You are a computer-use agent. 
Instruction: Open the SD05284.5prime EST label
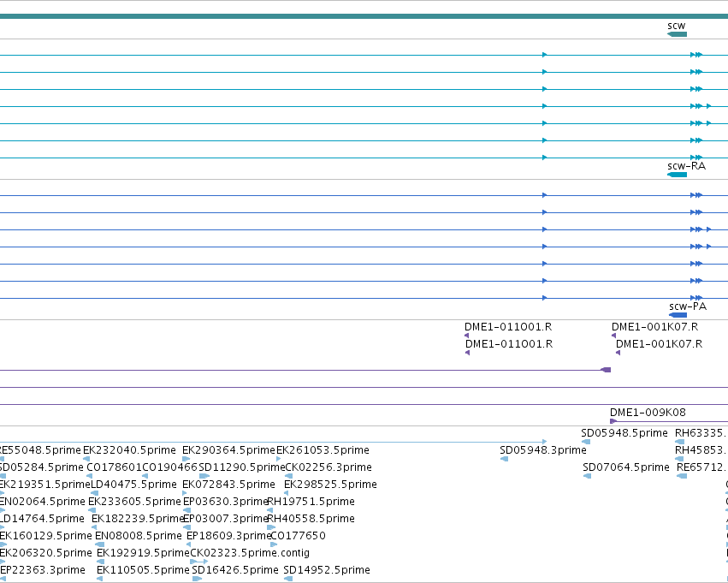(42, 467)
